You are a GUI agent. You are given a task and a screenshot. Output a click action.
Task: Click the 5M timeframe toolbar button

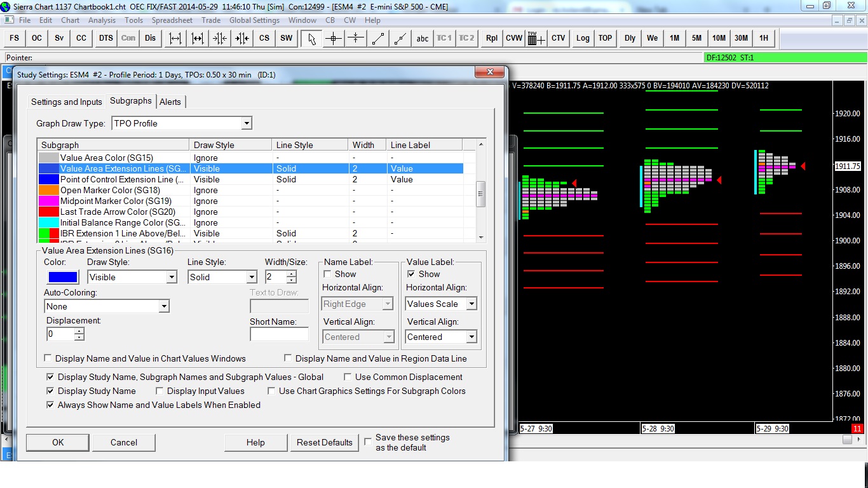tap(696, 38)
